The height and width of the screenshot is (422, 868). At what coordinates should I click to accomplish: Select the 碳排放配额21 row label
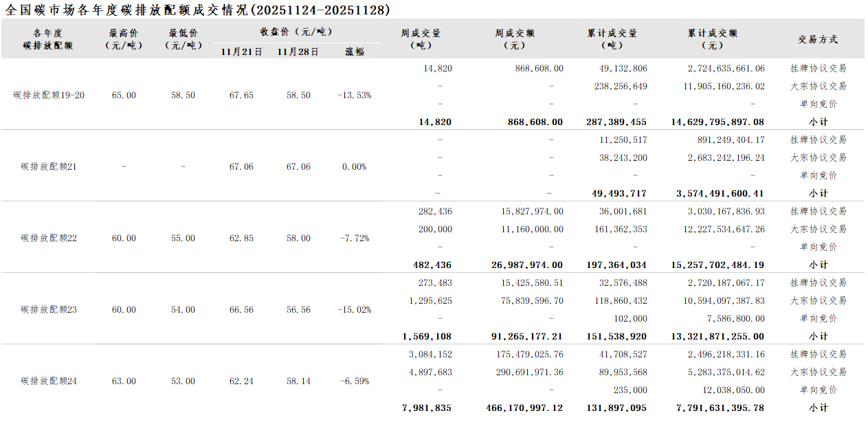(49, 167)
